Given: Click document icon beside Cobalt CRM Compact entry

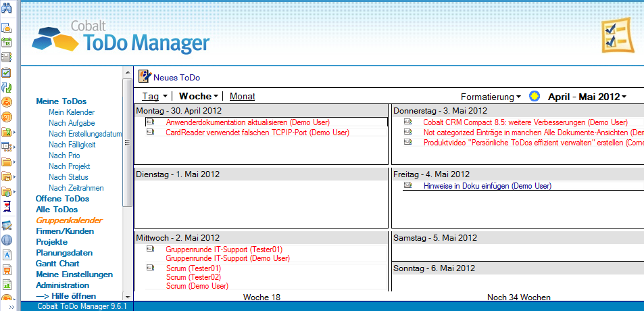Looking at the screenshot, I should point(407,122).
